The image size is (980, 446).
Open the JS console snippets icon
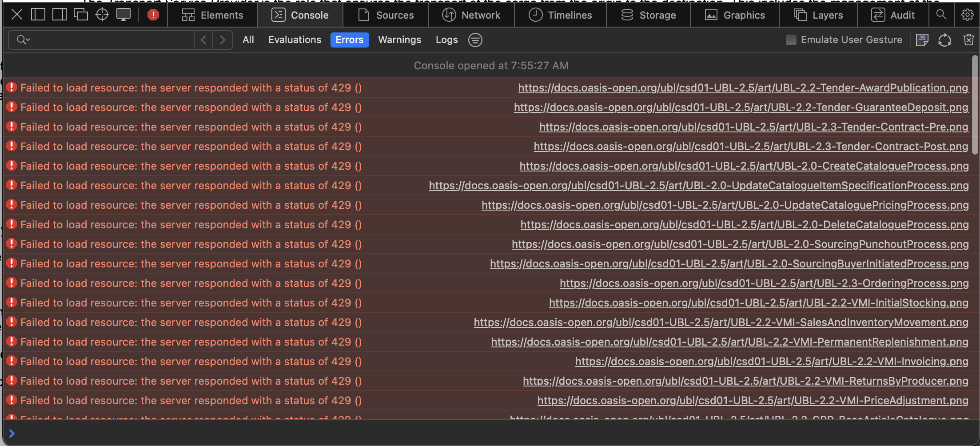[x=922, y=40]
